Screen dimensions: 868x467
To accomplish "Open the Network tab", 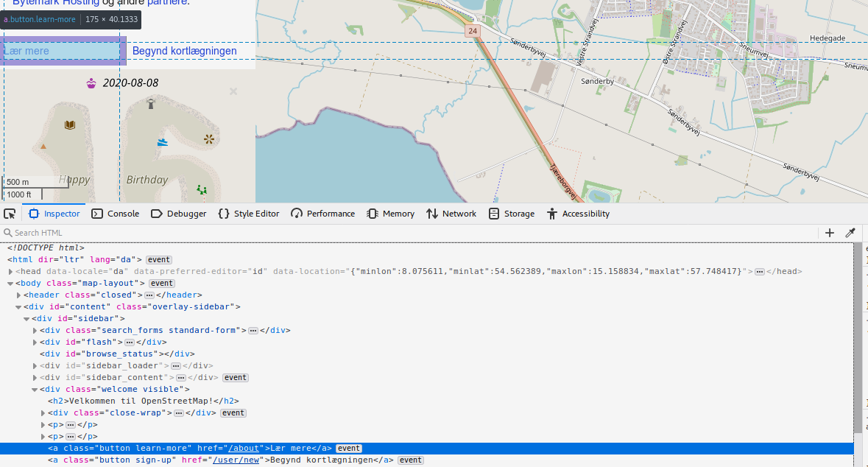I will tap(451, 214).
